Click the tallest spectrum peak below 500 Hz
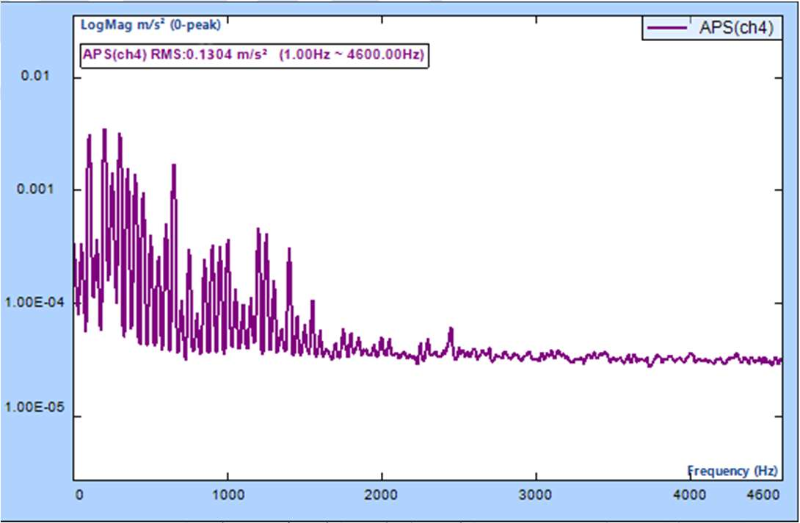Screen dimensions: 800x523 click(x=104, y=131)
